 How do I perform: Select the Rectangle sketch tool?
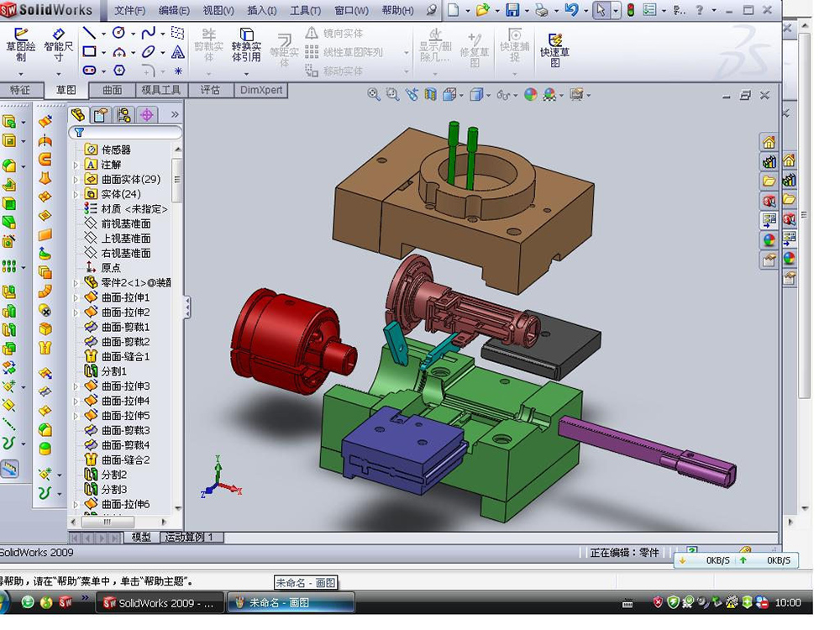[x=90, y=52]
